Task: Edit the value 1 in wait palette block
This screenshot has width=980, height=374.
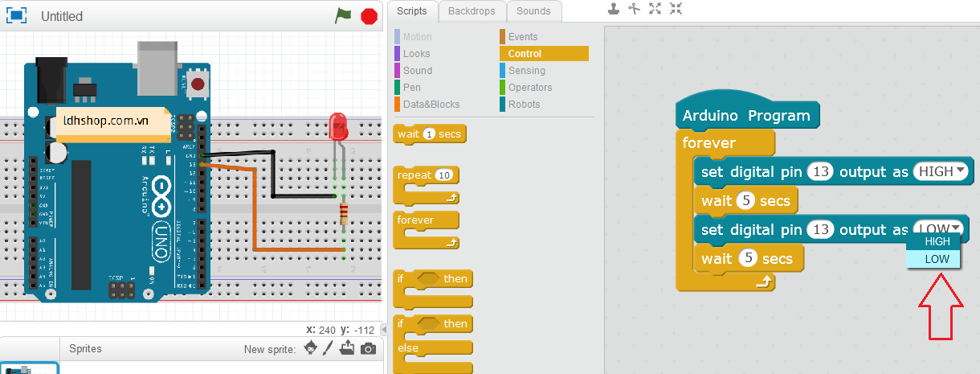Action: [x=429, y=134]
